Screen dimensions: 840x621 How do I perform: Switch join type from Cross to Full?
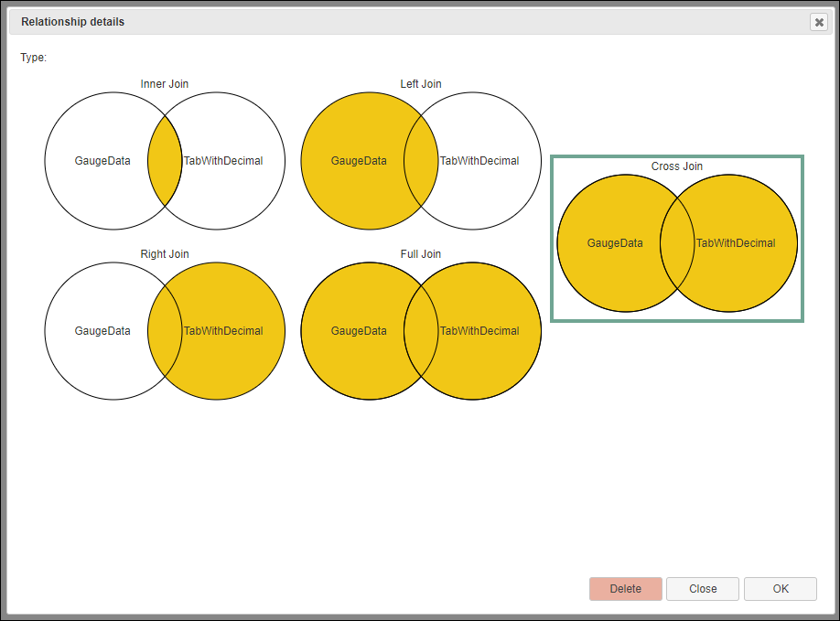click(421, 331)
